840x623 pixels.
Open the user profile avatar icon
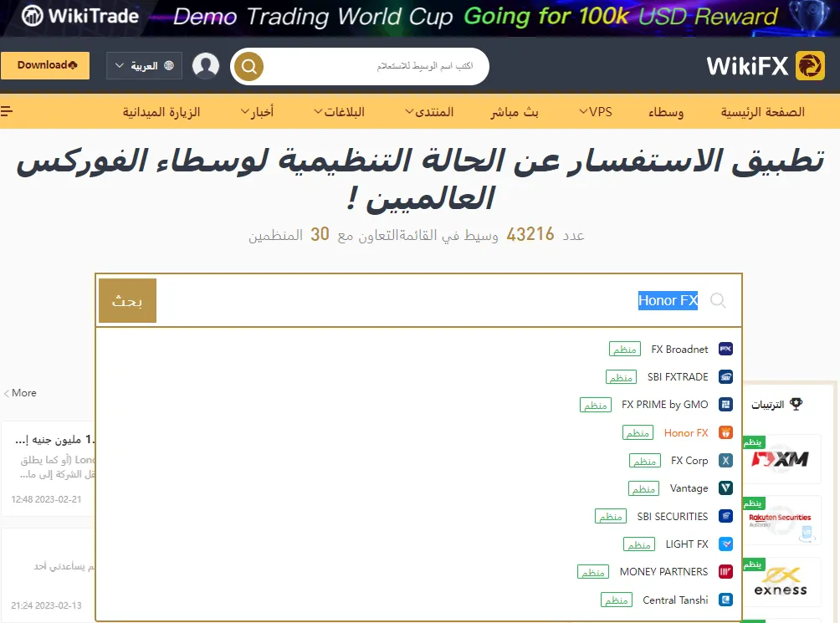point(206,66)
